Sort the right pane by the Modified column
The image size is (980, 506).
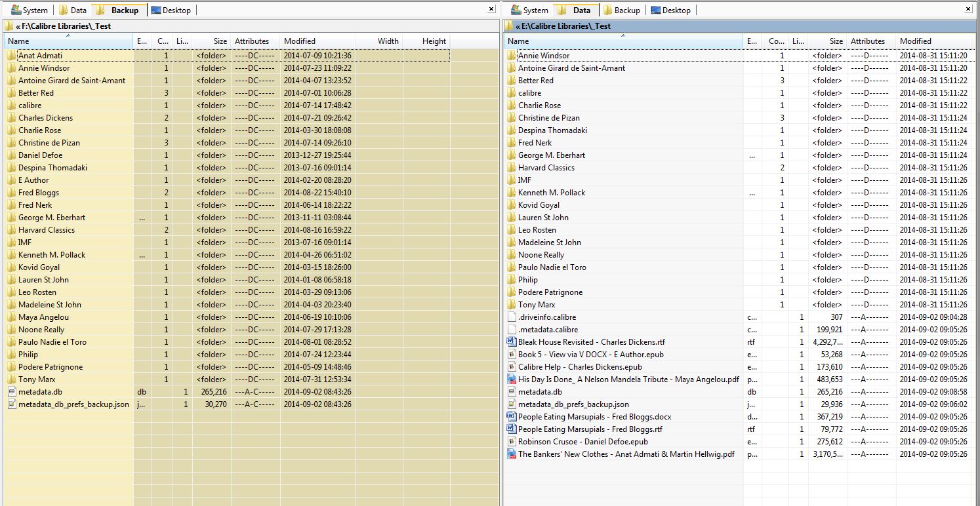click(x=933, y=41)
